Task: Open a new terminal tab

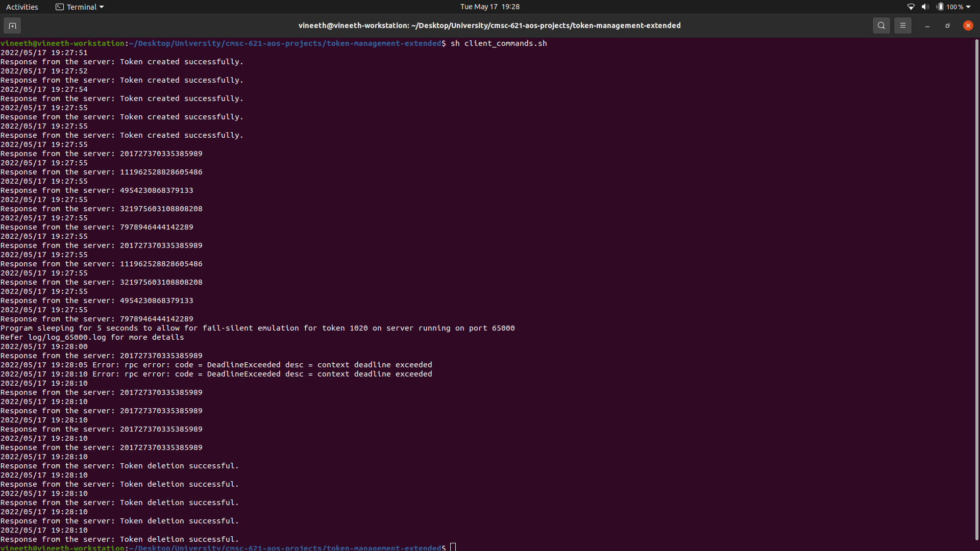Action: click(12, 26)
